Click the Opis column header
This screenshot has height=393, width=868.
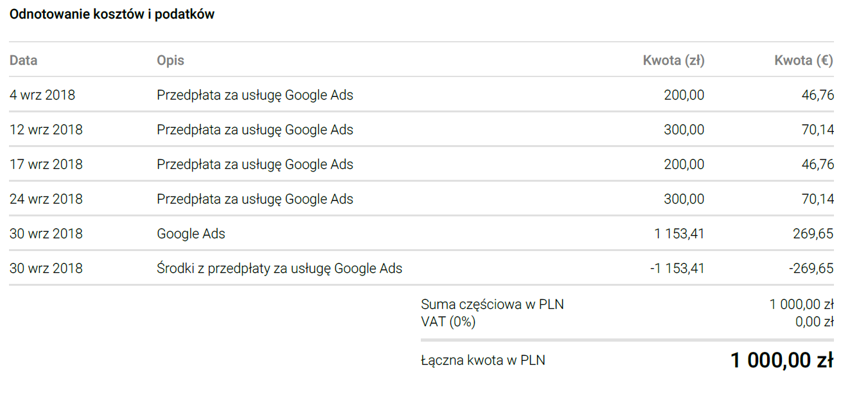[x=170, y=60]
